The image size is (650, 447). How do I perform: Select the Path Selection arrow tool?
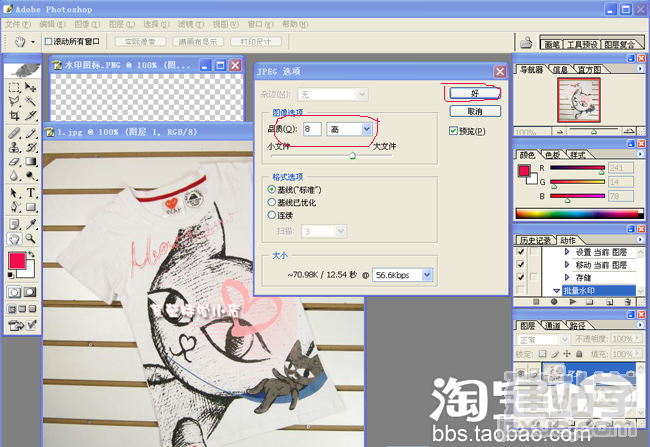tap(14, 193)
